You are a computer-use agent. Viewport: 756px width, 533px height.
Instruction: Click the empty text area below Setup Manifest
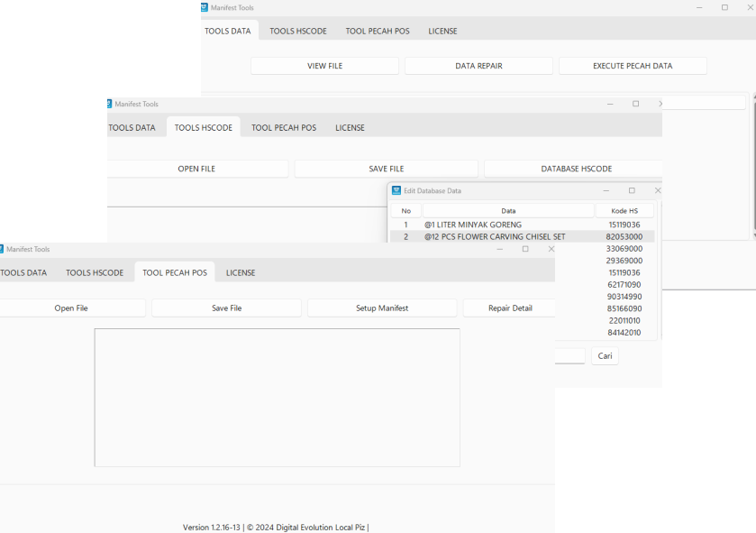(277, 397)
